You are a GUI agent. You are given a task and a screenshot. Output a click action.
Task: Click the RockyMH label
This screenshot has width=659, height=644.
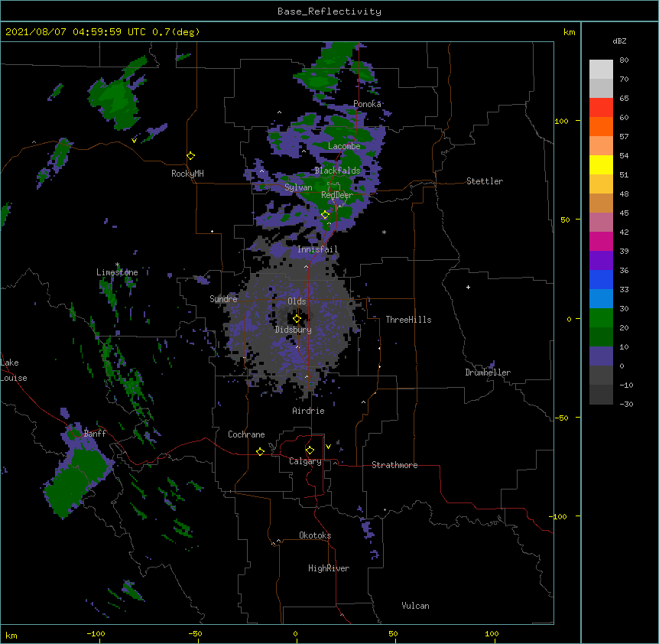coord(187,173)
